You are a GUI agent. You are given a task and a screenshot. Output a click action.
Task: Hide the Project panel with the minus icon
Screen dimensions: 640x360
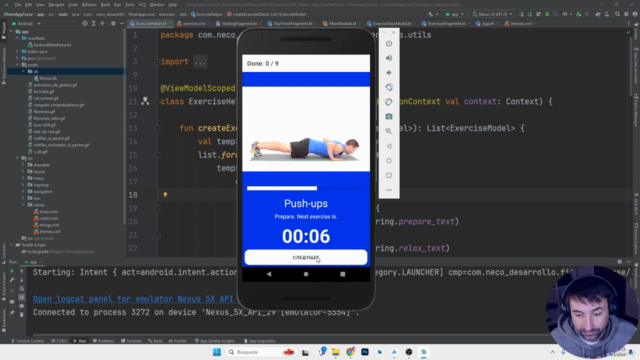click(x=122, y=24)
